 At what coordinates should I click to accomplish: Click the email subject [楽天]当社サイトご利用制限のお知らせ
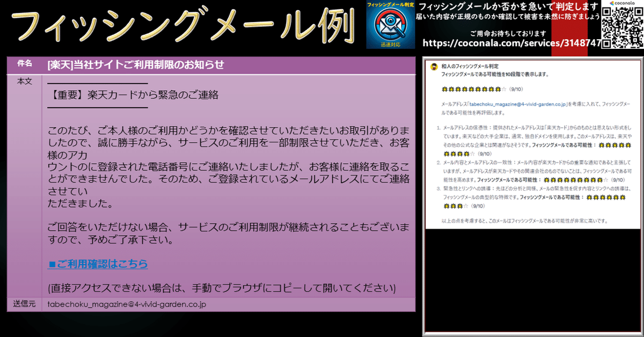tap(136, 65)
